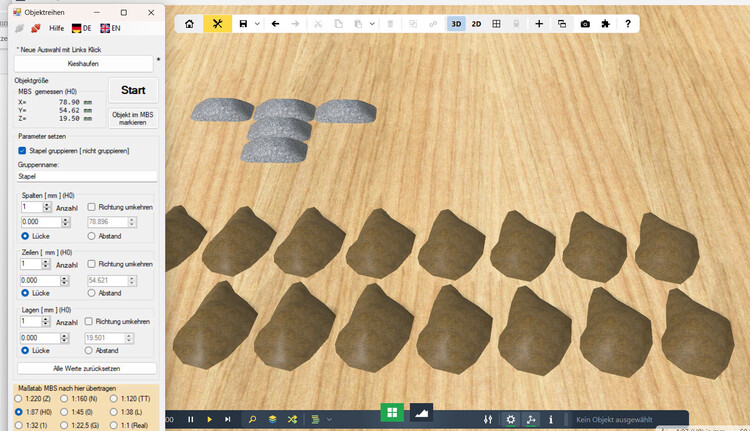Click the train driver cab icon

point(516,24)
